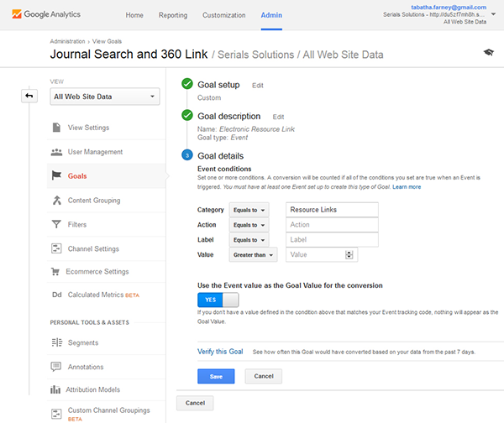Click the View Settings document icon
Screen dimensions: 504x423
56,128
